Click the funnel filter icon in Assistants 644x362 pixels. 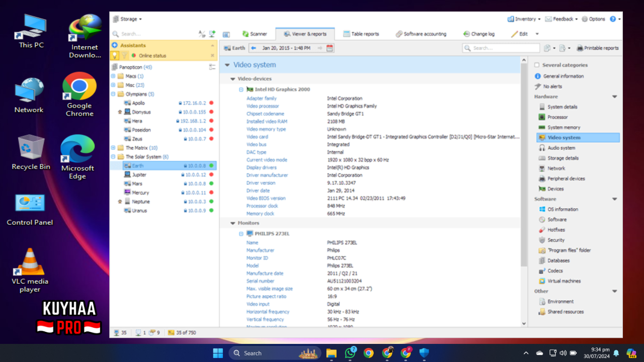coord(124,55)
